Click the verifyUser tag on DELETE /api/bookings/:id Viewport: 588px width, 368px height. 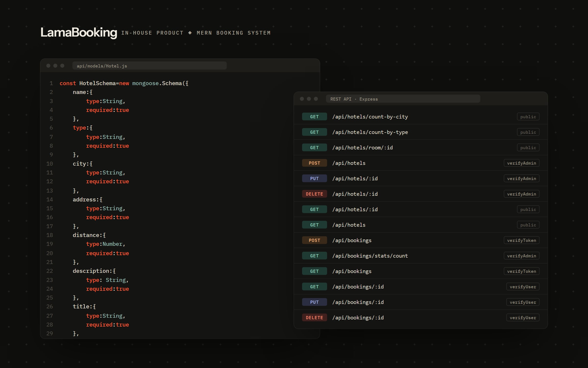pos(523,318)
